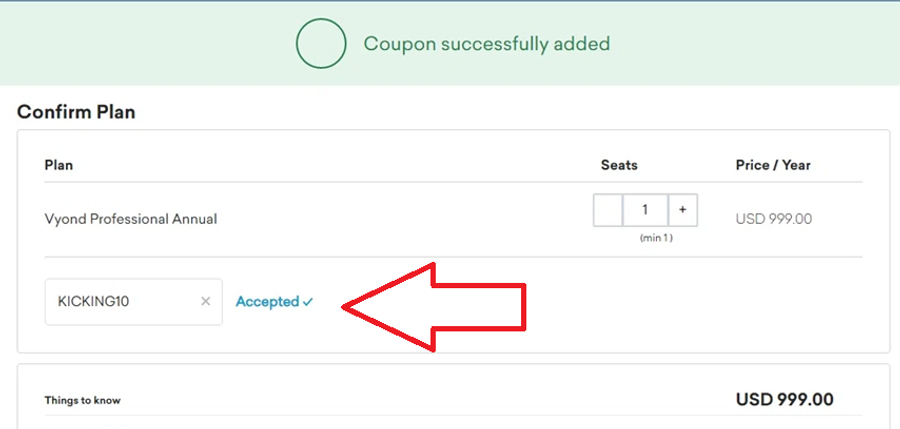Focus the coupon code input field
900x429 pixels.
tap(120, 301)
